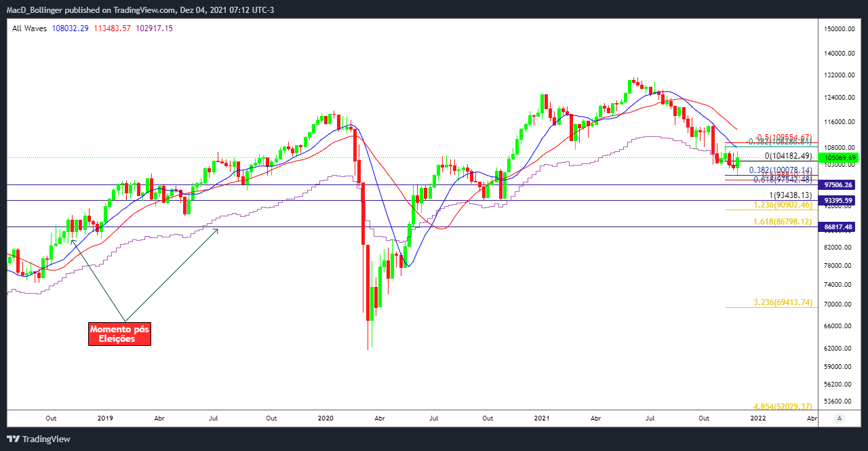
Task: Click the 124000.00 price axis label
Action: coord(838,98)
